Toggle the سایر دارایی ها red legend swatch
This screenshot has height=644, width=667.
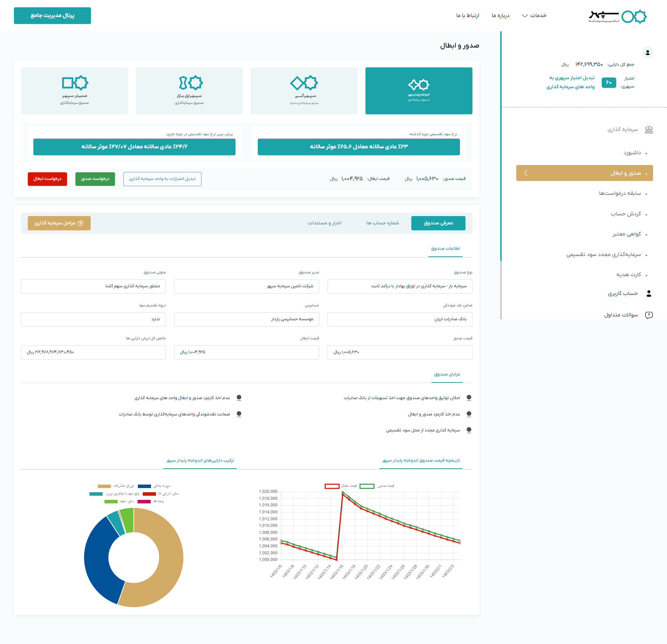pos(149,494)
